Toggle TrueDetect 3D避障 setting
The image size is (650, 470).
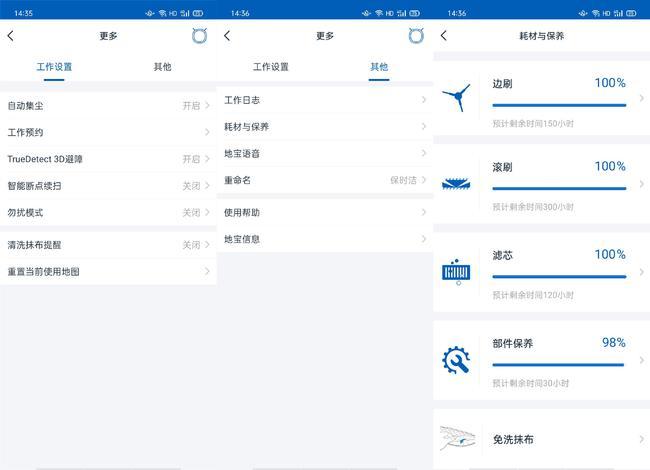click(x=108, y=159)
